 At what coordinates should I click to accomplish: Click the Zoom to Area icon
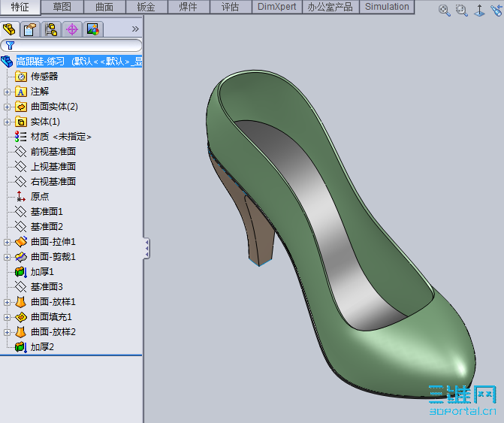461,11
